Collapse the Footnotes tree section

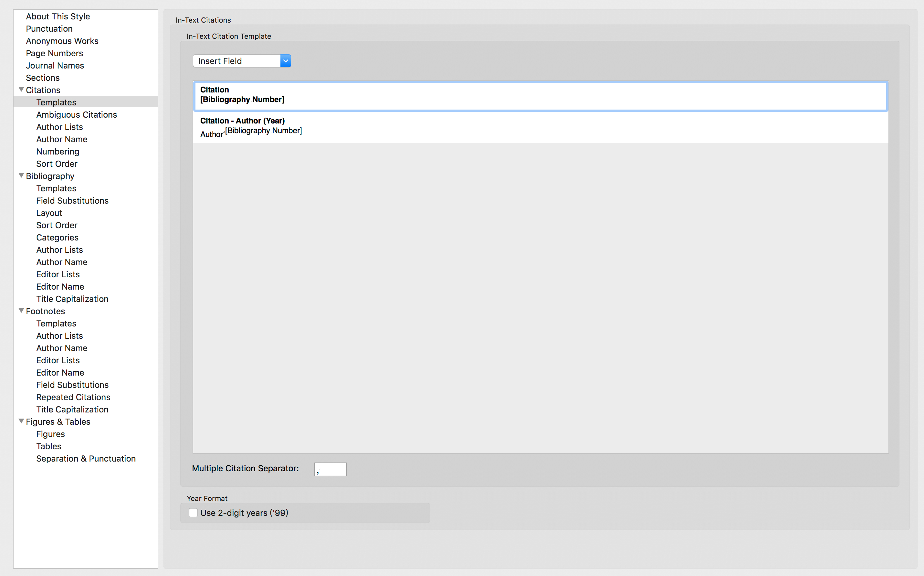[21, 311]
